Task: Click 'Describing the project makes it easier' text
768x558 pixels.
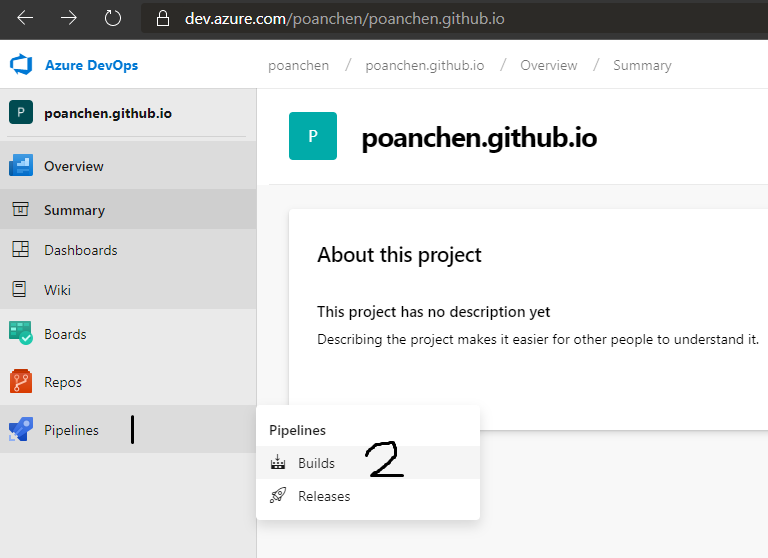Action: point(538,339)
